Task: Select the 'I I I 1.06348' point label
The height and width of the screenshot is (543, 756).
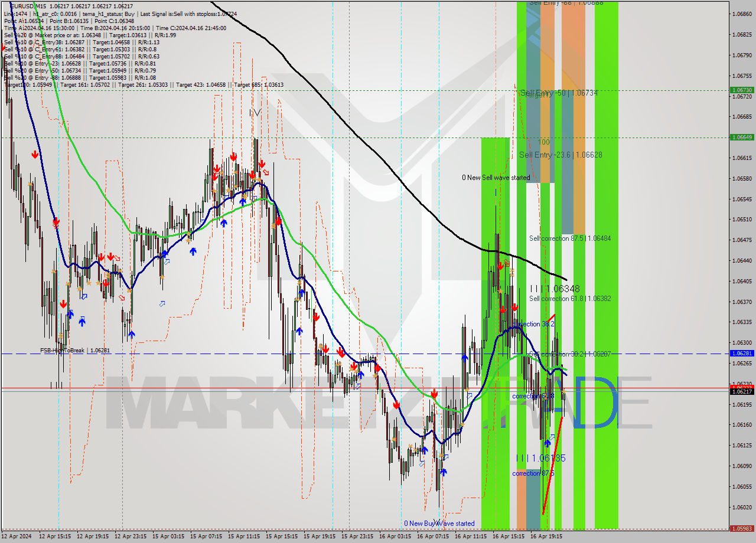Action: coord(555,289)
